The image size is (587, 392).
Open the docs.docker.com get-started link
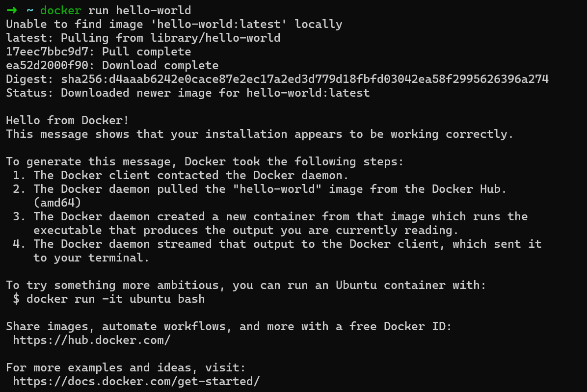[x=136, y=381]
